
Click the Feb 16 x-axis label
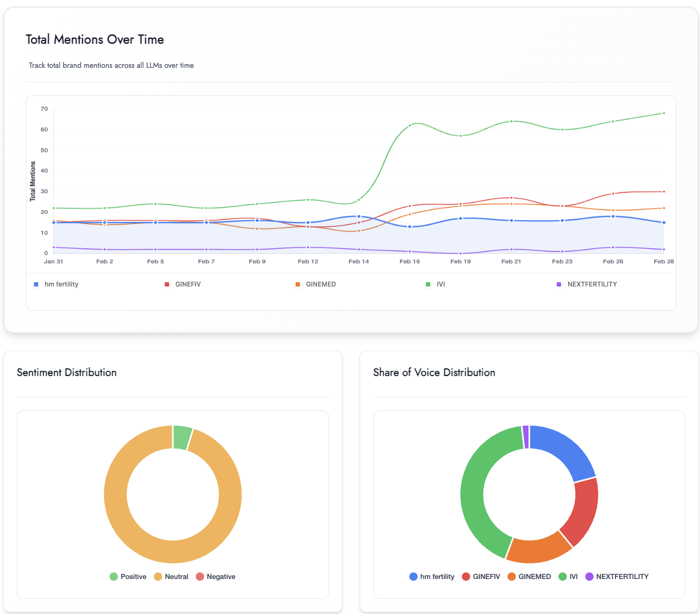(410, 262)
